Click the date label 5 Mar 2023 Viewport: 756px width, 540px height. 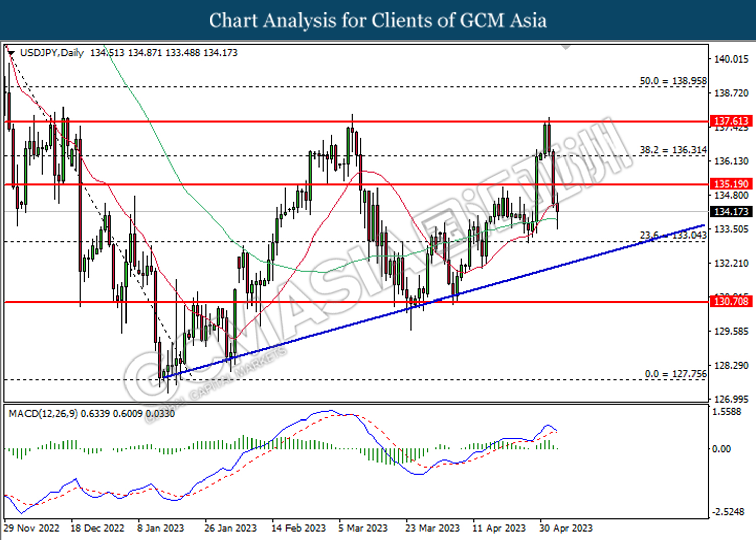[363, 528]
